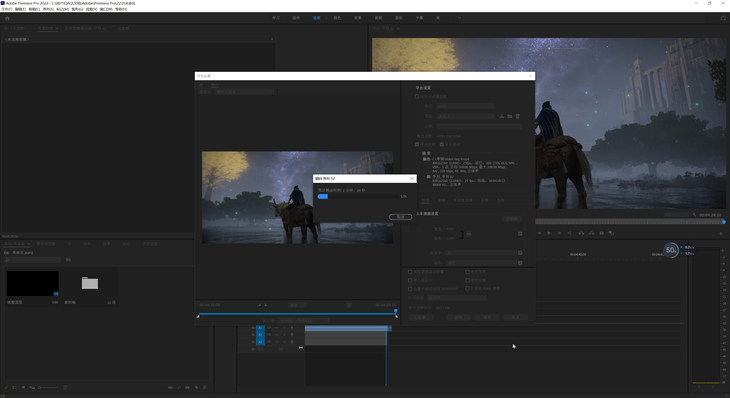Toggle the width-height link chain icon
Image resolution: width=730 pixels, height=398 pixels.
[x=462, y=234]
